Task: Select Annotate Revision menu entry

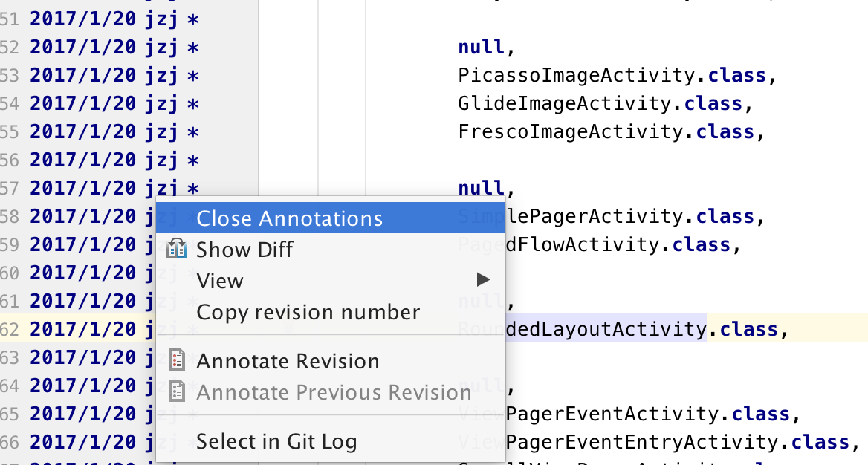Action: pos(288,362)
